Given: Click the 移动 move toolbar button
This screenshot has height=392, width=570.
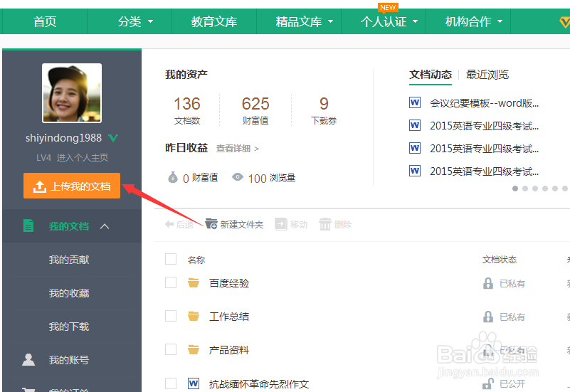Looking at the screenshot, I should pos(291,224).
